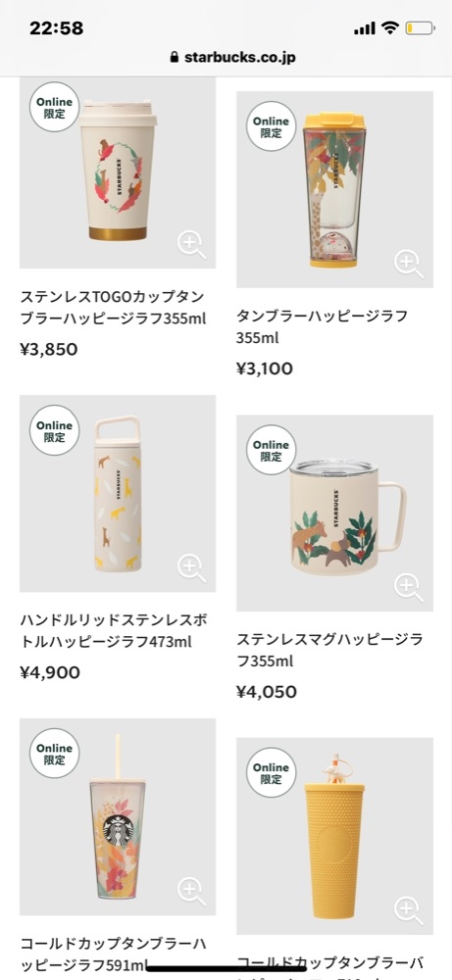This screenshot has width=452, height=980.
Task: Open タンブラーハッピージラフ355ml product title
Action: [x=322, y=327]
